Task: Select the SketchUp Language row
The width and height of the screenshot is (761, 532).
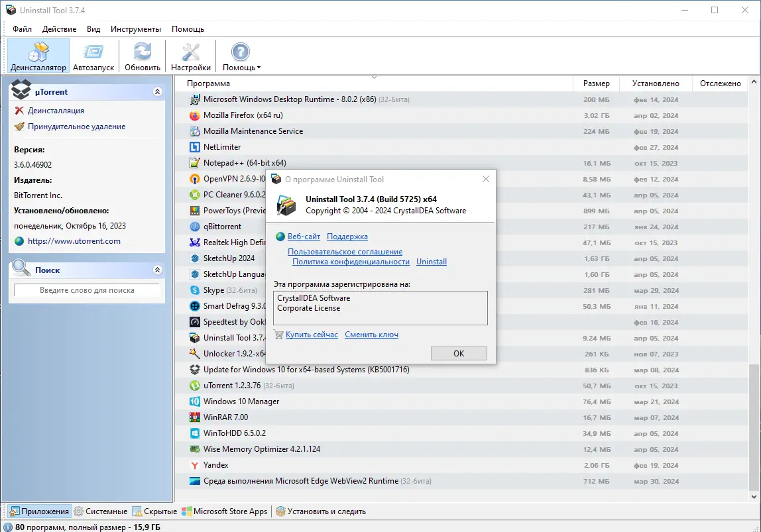Action: point(461,274)
